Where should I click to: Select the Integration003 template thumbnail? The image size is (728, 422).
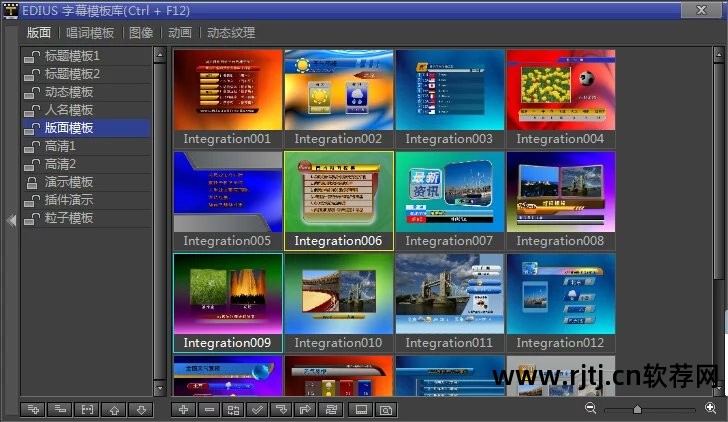pos(450,90)
